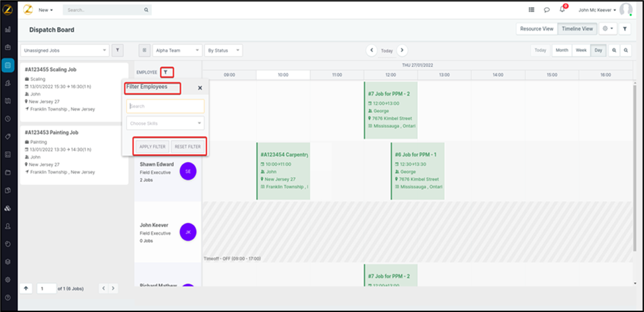Click the unassigned jobs filter icon
Viewport: 644px width, 312px height.
tap(117, 50)
